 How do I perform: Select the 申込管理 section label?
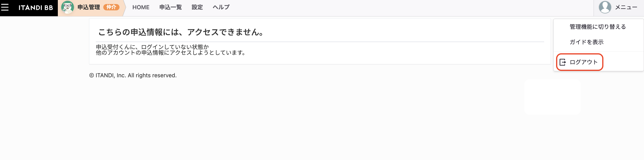(x=89, y=7)
